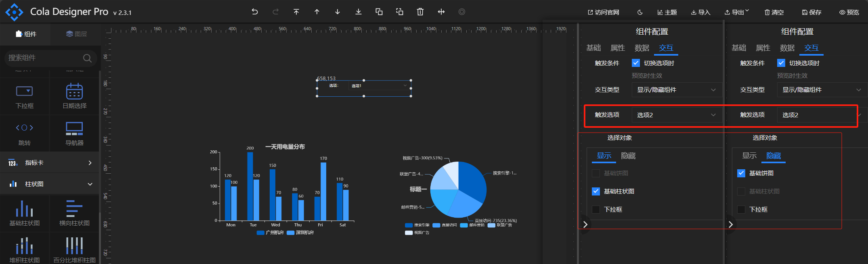868x264 pixels.
Task: Toggle dark mode with the moon icon
Action: 640,12
